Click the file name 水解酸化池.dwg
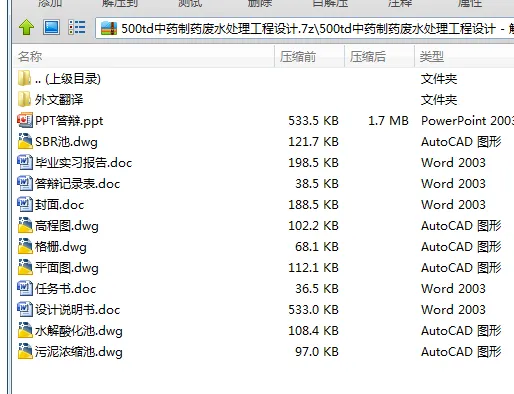Image resolution: width=514 pixels, height=394 pixels. point(79,331)
